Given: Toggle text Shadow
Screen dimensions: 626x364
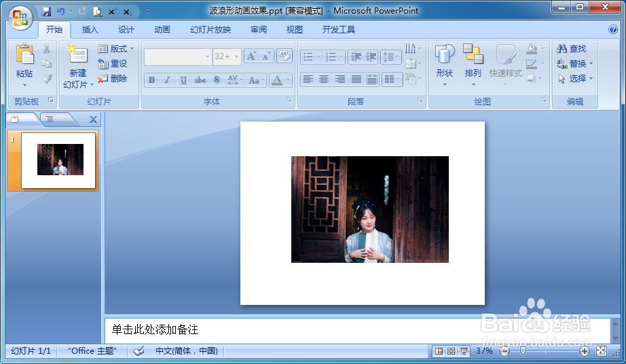Looking at the screenshot, I should point(217,80).
